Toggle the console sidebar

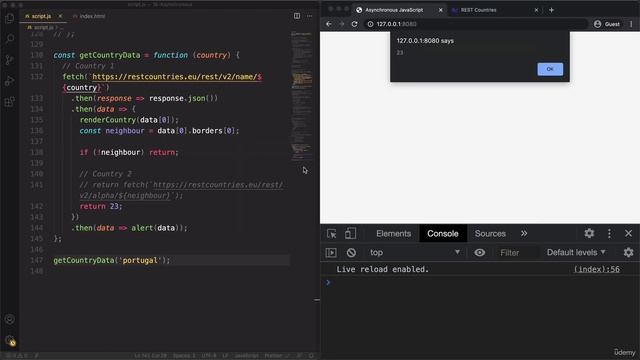(331, 253)
